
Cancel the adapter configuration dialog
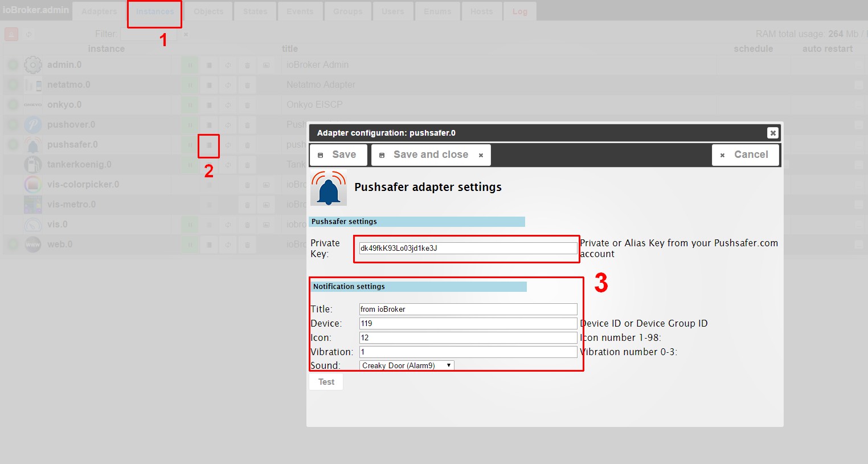(x=746, y=154)
